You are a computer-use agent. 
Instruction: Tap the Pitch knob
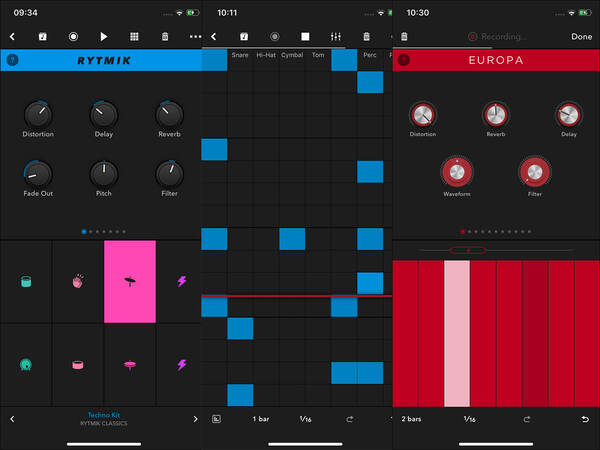(x=103, y=174)
